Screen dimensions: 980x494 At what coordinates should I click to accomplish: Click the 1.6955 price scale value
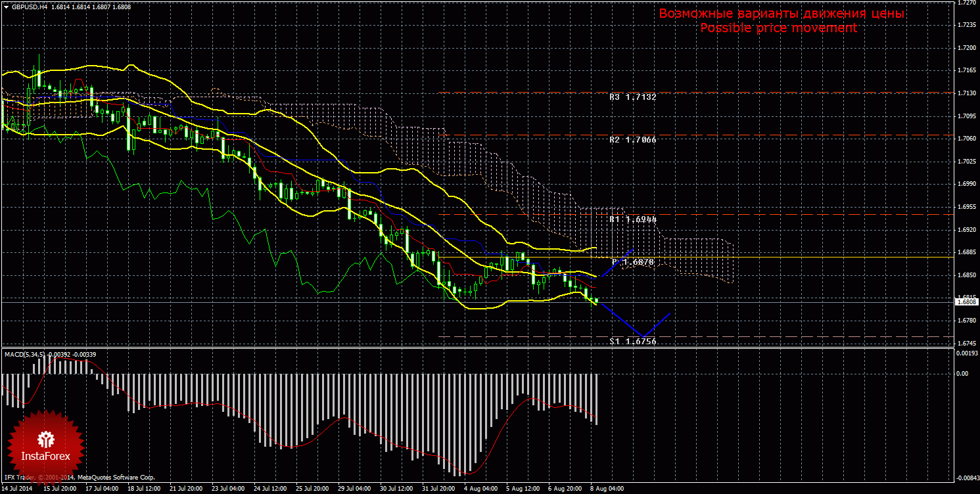[967, 207]
